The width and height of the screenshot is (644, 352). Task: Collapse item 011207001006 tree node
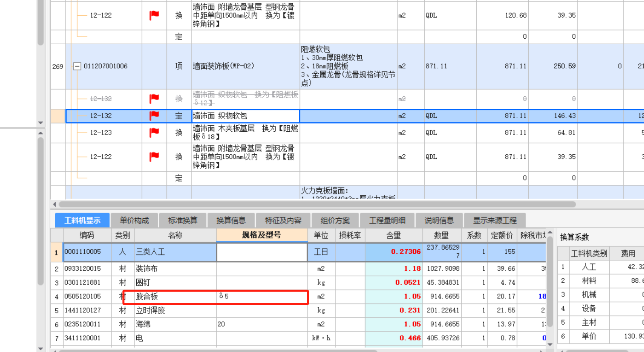coord(77,66)
